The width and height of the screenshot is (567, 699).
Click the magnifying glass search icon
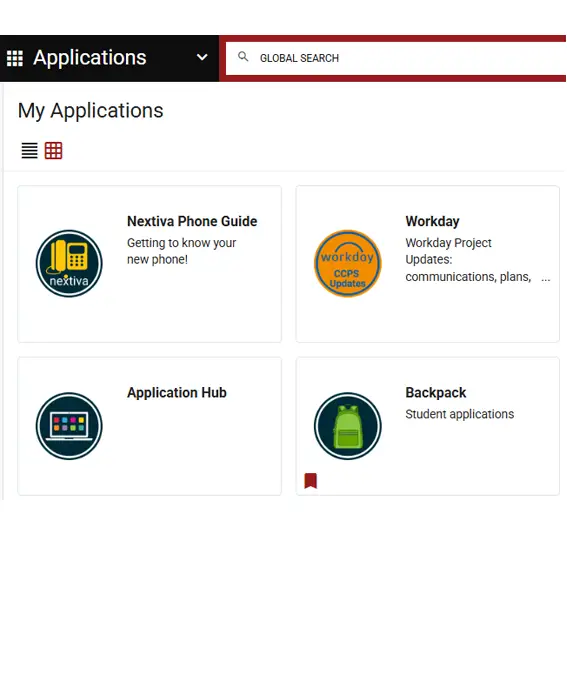pos(243,57)
